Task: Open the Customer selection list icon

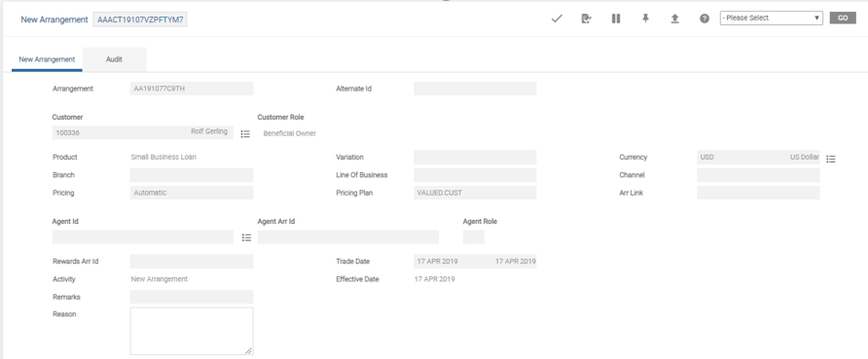Action: 246,134
